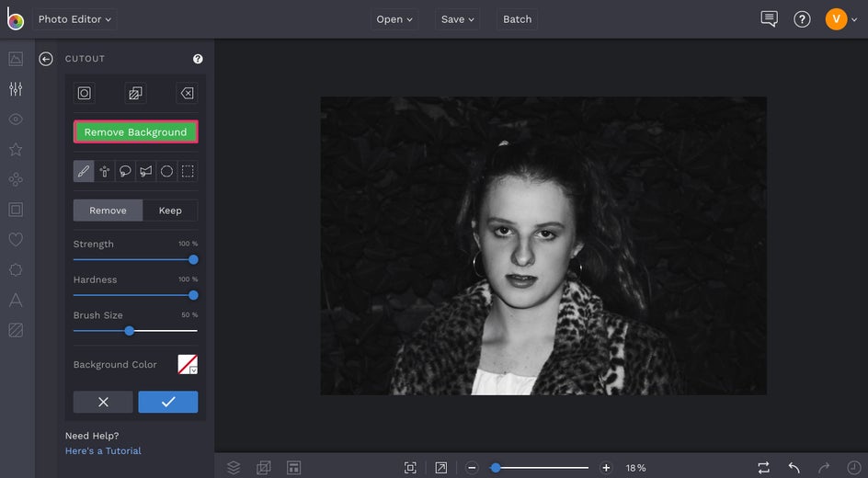
Task: Open the Text tool icon
Action: coord(16,300)
